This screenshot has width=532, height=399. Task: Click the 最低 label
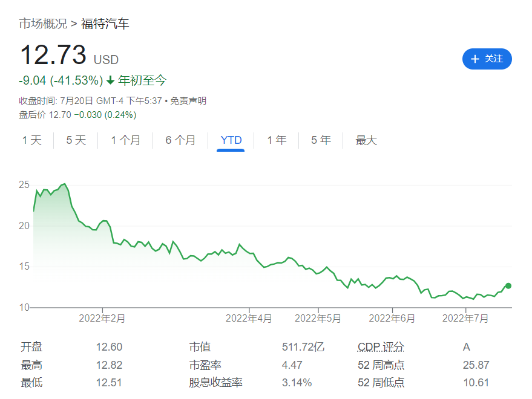pyautogui.click(x=31, y=383)
